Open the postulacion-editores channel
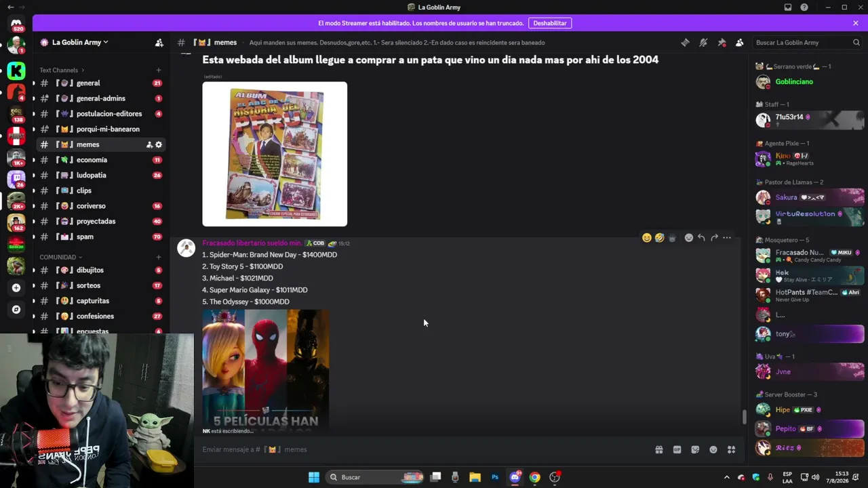Viewport: 868px width, 488px height. (100, 114)
